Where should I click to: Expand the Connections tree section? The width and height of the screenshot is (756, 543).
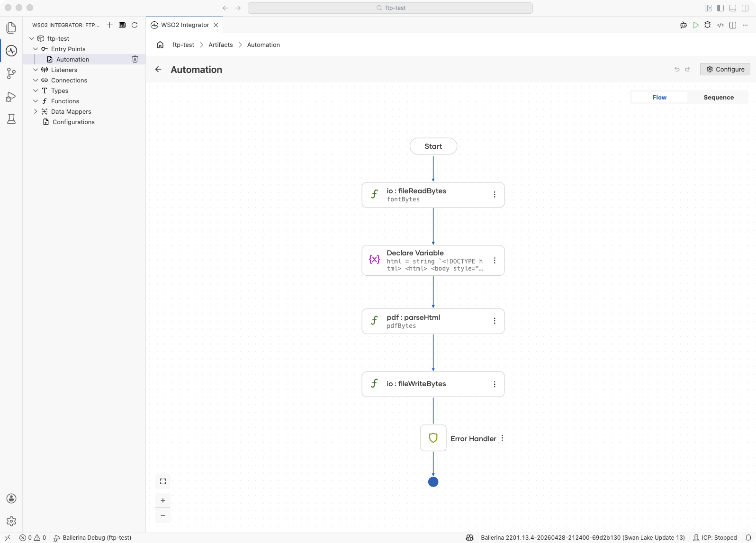36,80
